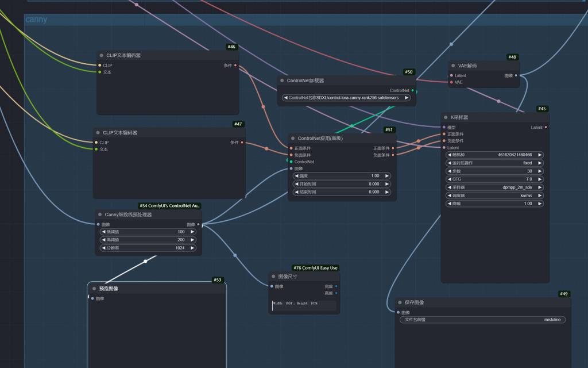This screenshot has width=588, height=368.
Task: Collapse the ControlNet加载器 node via its title dot
Action: point(282,80)
